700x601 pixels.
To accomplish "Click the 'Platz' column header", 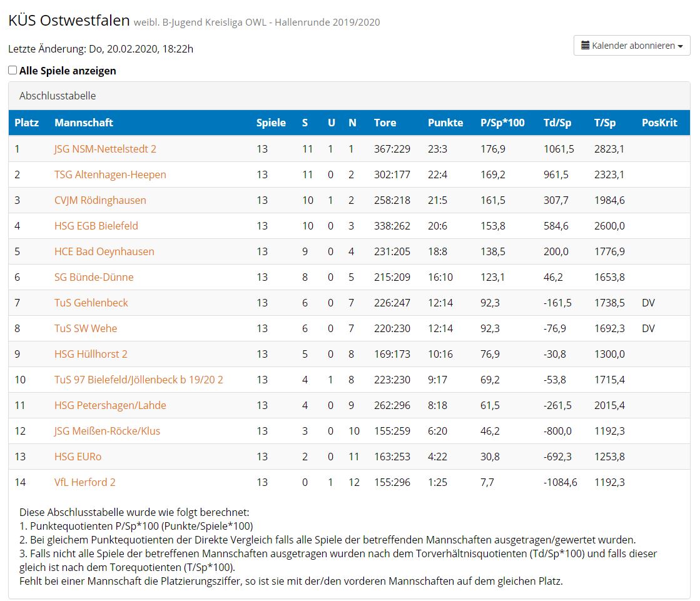I will coord(27,123).
